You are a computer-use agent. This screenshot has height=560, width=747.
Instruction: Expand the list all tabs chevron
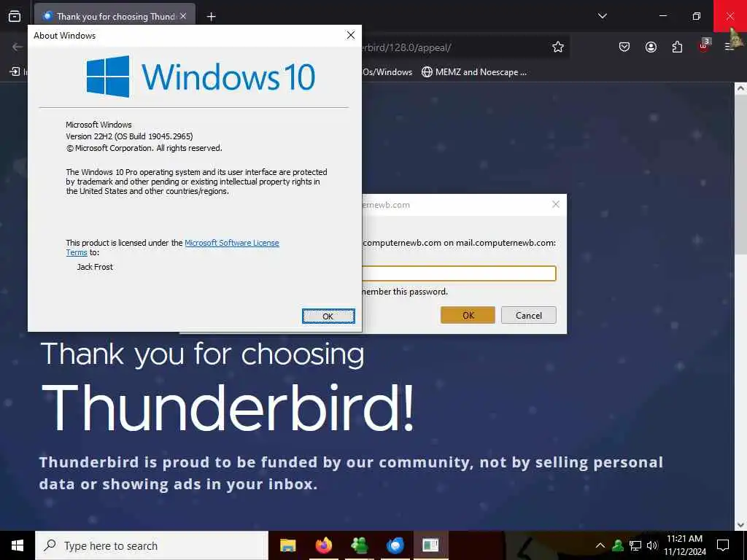(602, 16)
